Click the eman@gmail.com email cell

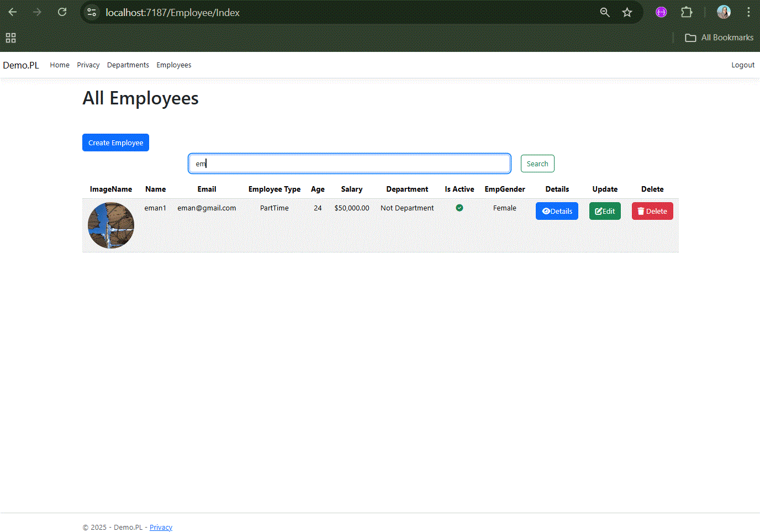coord(207,208)
